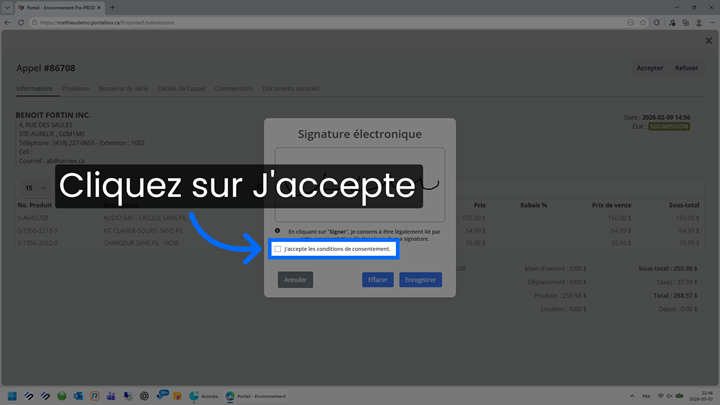
Task: Click the chat icon with 99+ badge
Action: tap(162, 395)
